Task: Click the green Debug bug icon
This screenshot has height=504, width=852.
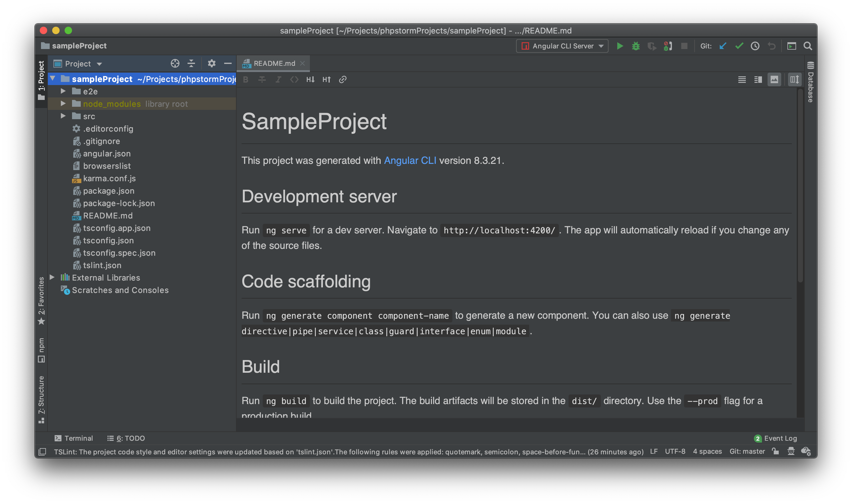Action: tap(636, 46)
